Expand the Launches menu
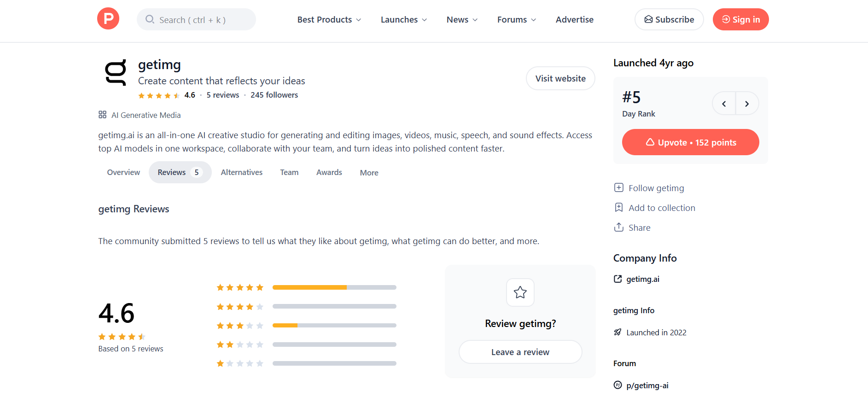This screenshot has width=868, height=397. coord(404,19)
